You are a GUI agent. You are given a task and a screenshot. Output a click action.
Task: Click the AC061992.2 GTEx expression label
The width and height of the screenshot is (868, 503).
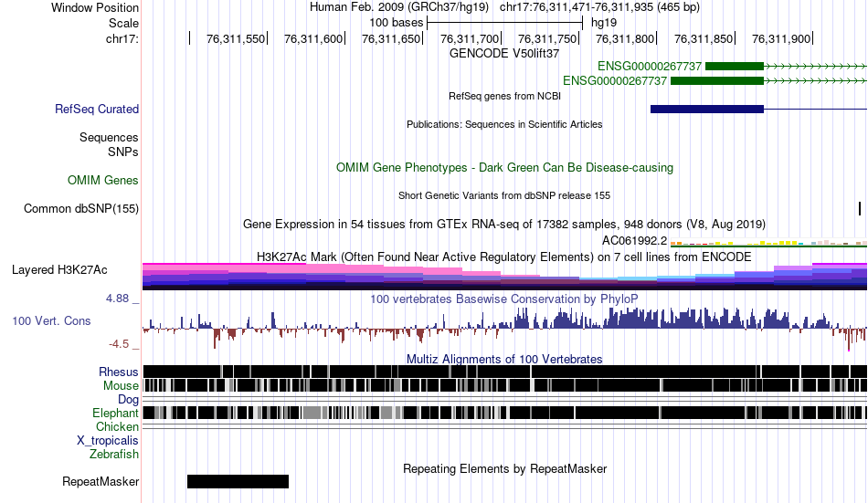click(x=634, y=241)
